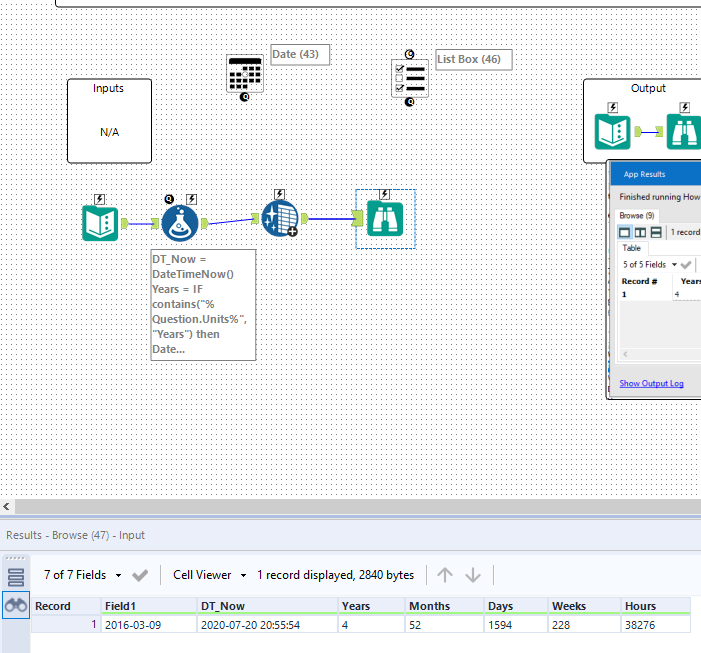Click lightning anchor above the canvas Text Input

coord(100,199)
